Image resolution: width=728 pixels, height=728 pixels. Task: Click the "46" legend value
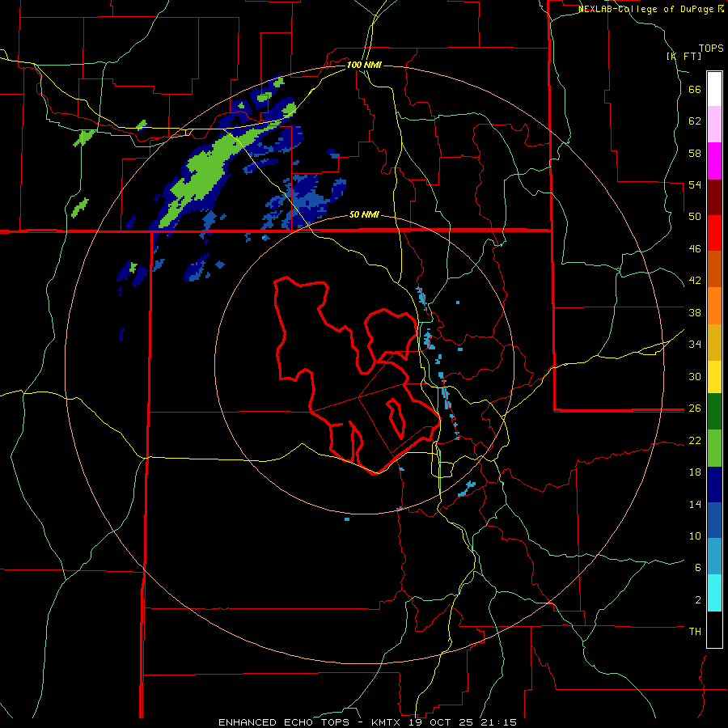point(695,249)
